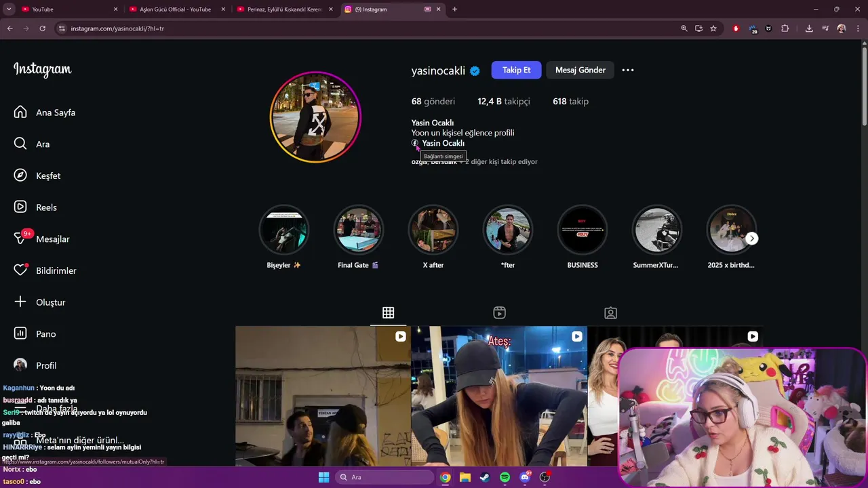This screenshot has width=868, height=488.
Task: Open Ana Sayfa home icon in sidebar
Action: coord(20,113)
